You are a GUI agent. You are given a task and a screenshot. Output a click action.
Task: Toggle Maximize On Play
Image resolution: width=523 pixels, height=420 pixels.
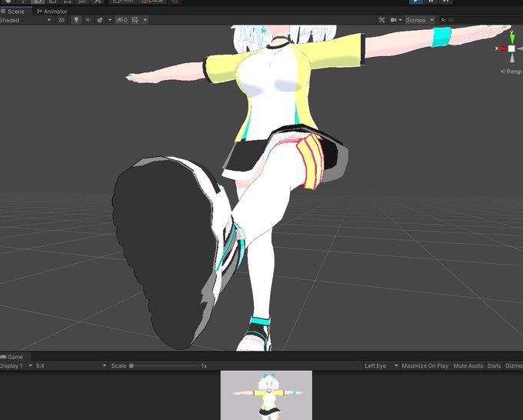click(425, 366)
